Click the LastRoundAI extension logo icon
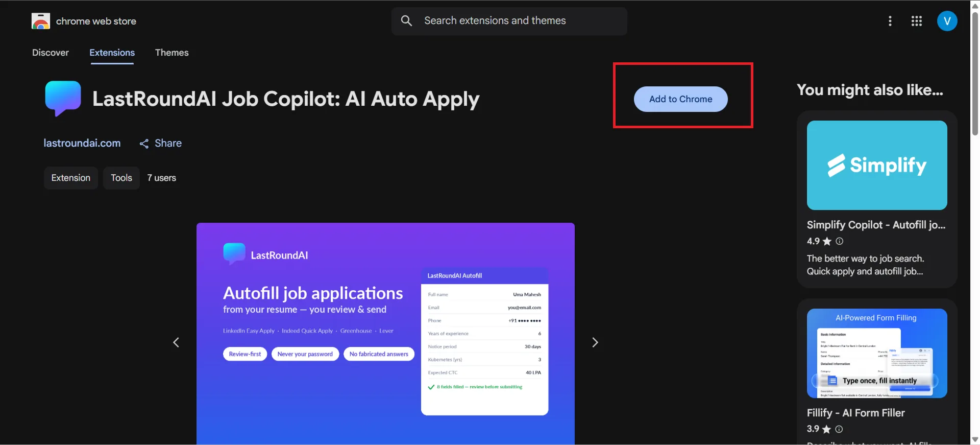This screenshot has width=980, height=445. [x=63, y=99]
